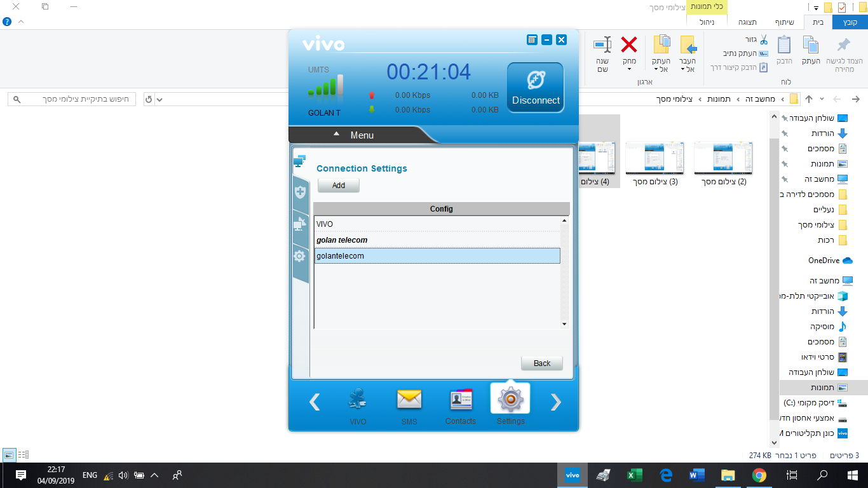Open the קובץ (File) tab in Explorer
Image resolution: width=868 pixels, height=488 pixels.
click(x=850, y=22)
